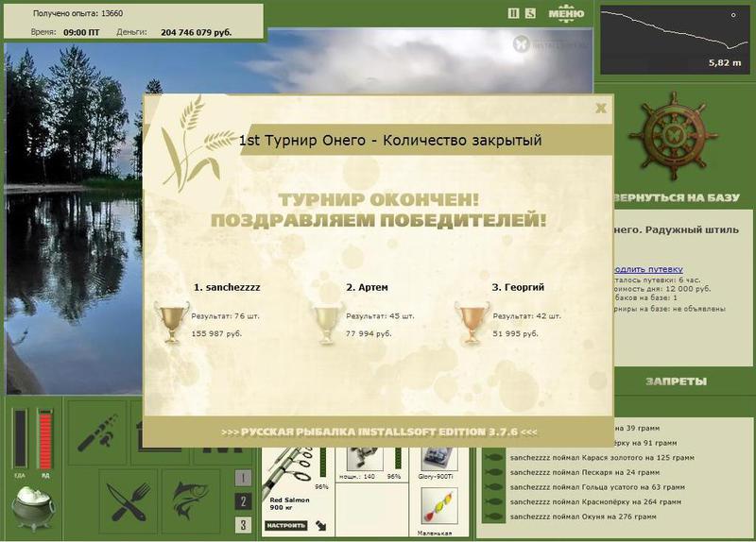Click the gold trophy for sanchezzzz
The height and width of the screenshot is (542, 756).
point(172,321)
